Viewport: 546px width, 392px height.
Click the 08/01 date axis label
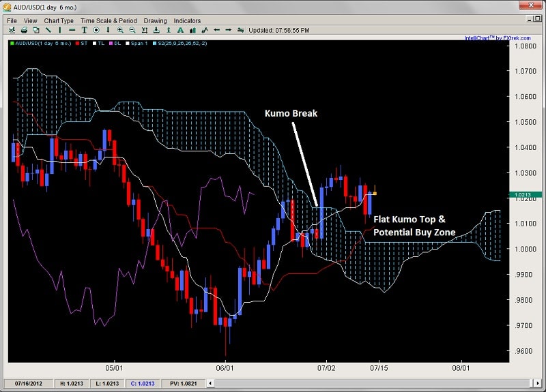(461, 368)
